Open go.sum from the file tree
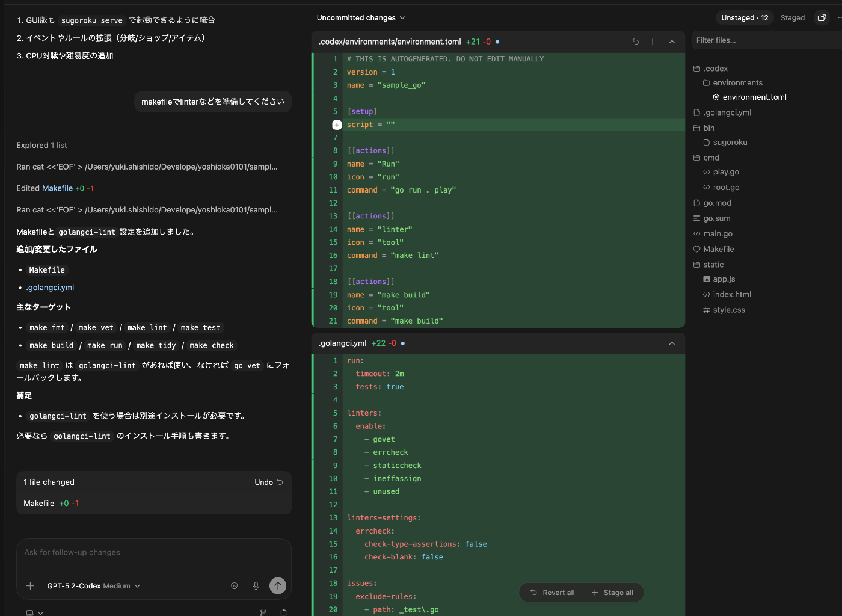 [x=711, y=218]
